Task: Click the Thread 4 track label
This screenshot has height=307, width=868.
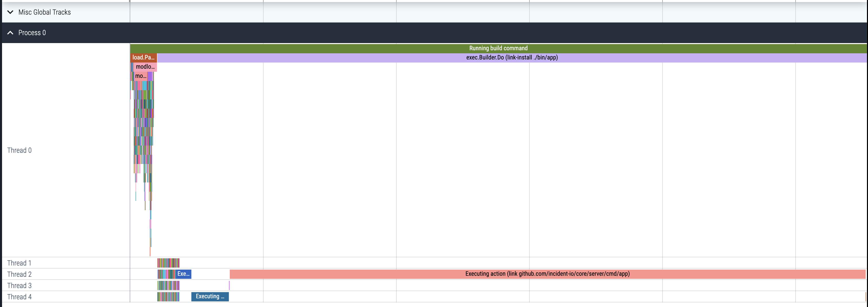Action: pos(19,297)
